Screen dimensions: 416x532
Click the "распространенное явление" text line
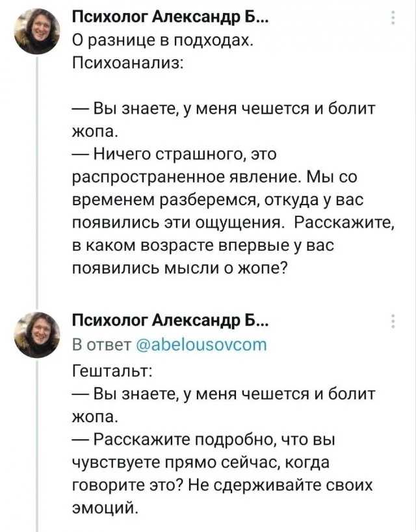tap(229, 177)
